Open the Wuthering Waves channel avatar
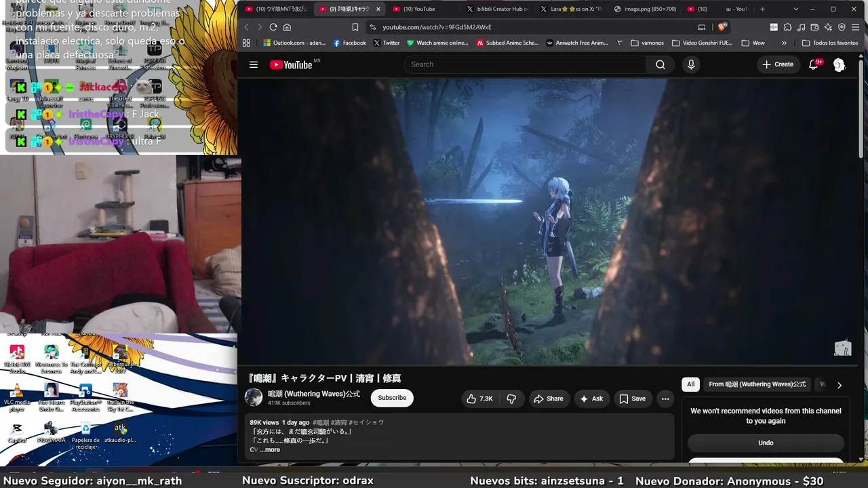Screen dimensions: 868x488 pyautogui.click(x=254, y=398)
